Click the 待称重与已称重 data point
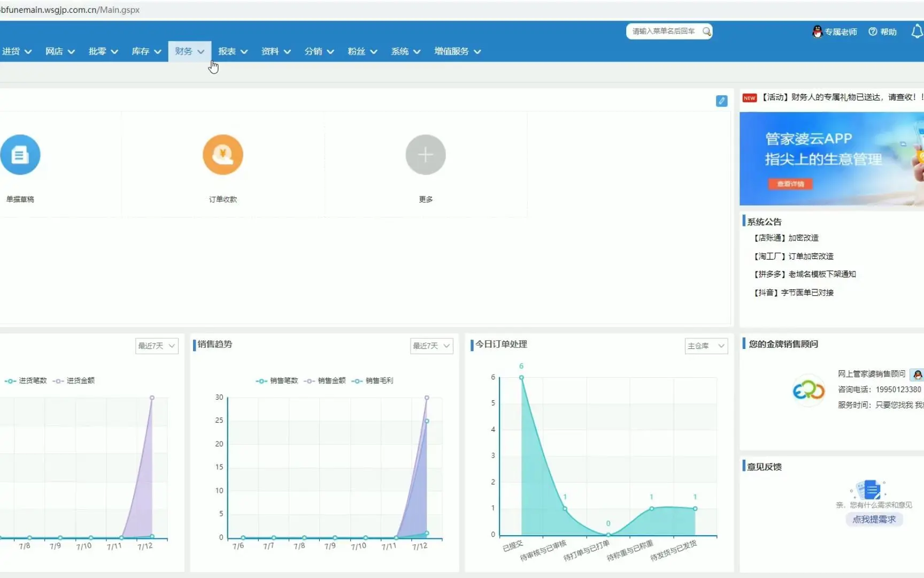The width and height of the screenshot is (924, 578). pos(651,508)
